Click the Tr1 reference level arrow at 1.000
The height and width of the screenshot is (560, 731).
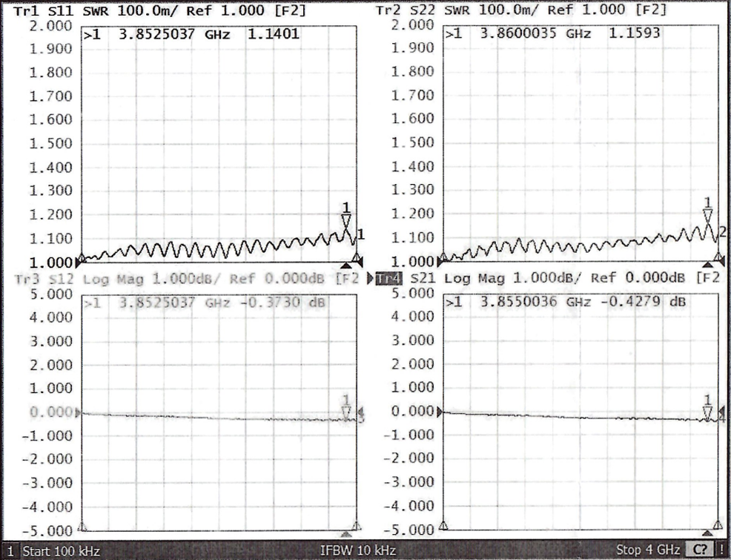81,261
